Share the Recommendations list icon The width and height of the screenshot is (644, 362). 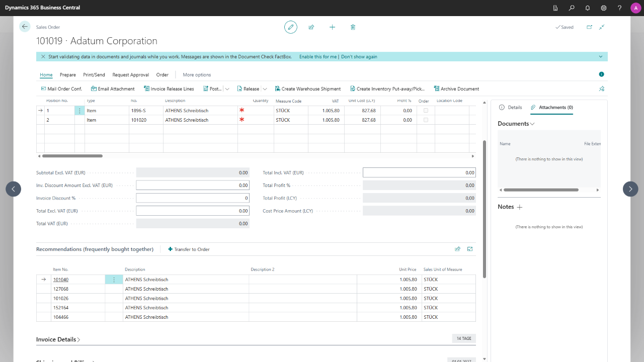click(457, 249)
